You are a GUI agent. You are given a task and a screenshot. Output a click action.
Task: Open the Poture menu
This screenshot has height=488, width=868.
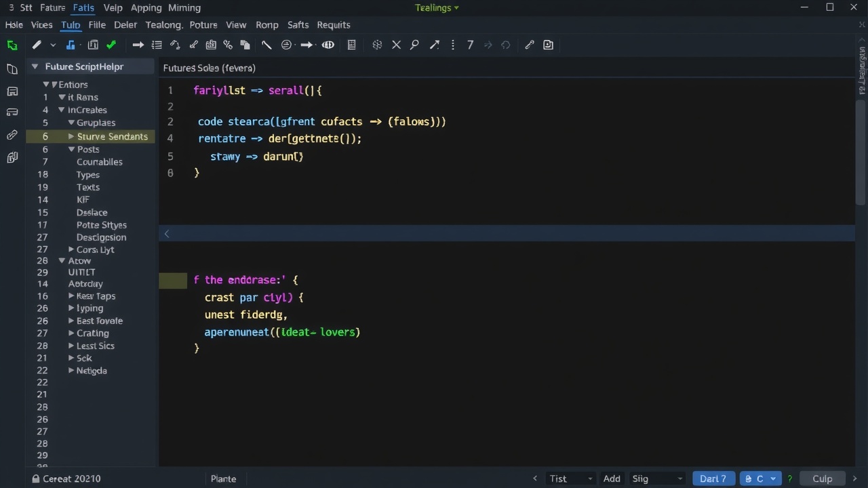point(203,24)
